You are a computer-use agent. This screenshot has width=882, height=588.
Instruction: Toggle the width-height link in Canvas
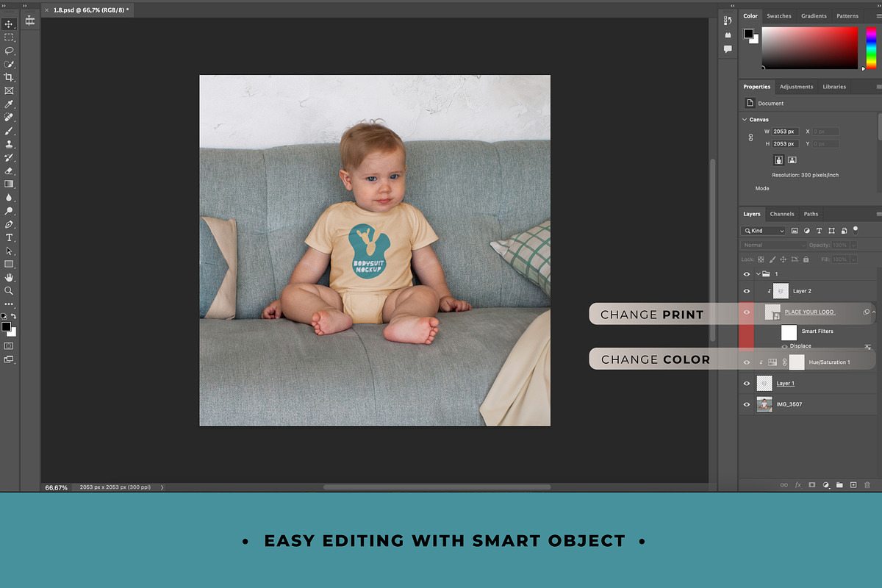(x=750, y=137)
